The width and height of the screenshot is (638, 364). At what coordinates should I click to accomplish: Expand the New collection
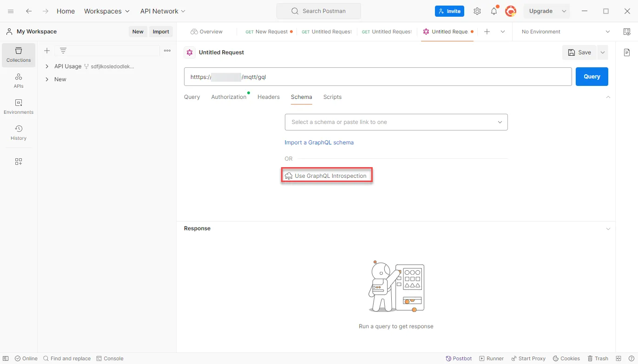click(47, 79)
